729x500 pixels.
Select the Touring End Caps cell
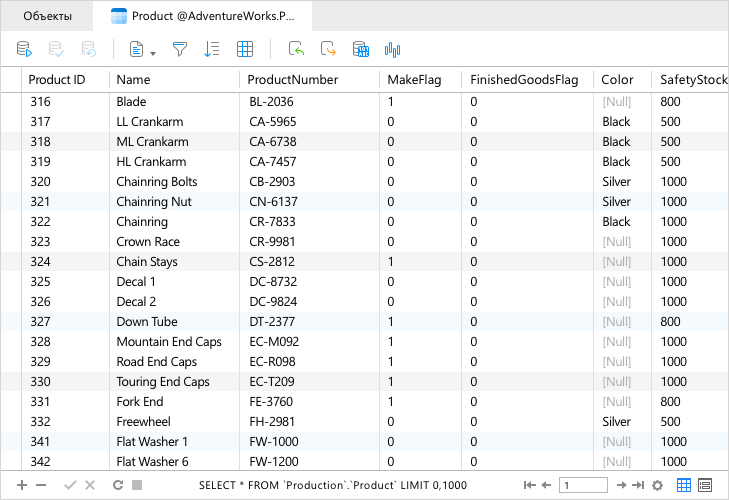pos(174,381)
